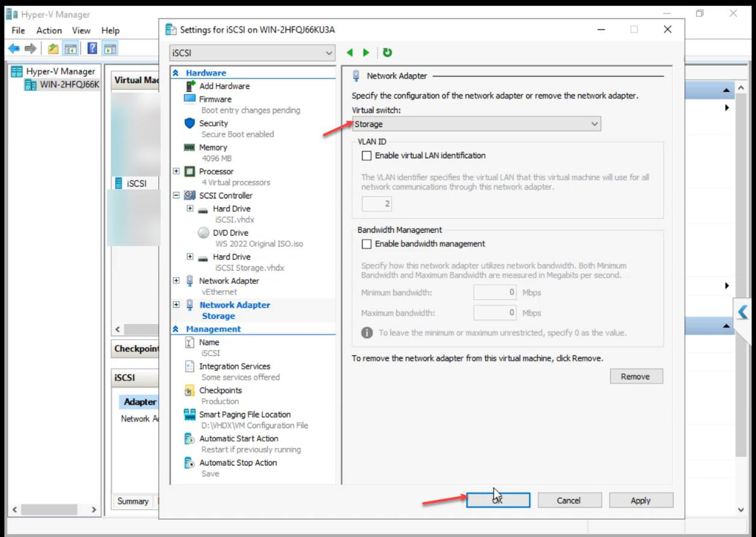This screenshot has height=537, width=756.
Task: Open the Virtual switch Storage dropdown
Action: click(476, 124)
